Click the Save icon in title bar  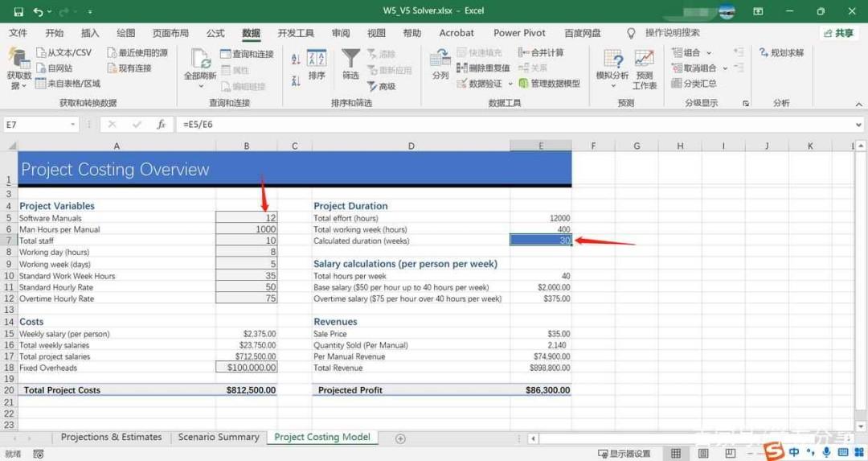(x=18, y=11)
